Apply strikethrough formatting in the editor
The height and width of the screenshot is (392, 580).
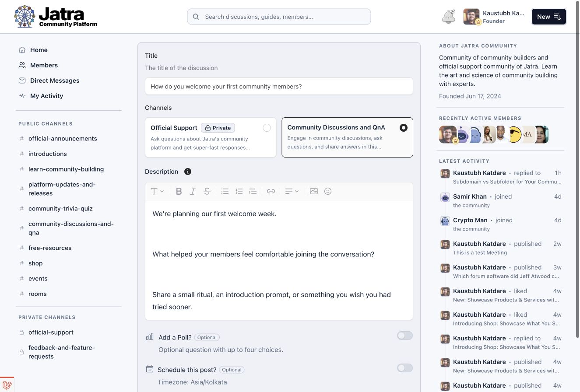(x=207, y=191)
